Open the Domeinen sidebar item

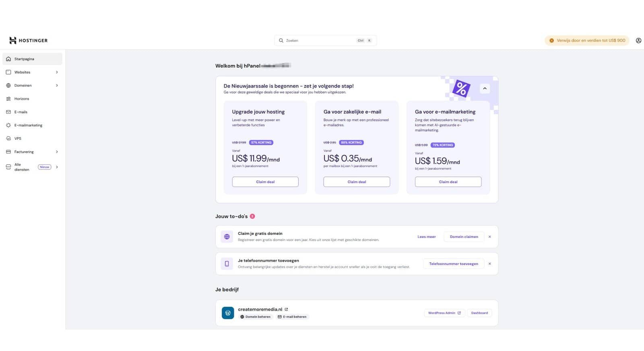(x=32, y=85)
